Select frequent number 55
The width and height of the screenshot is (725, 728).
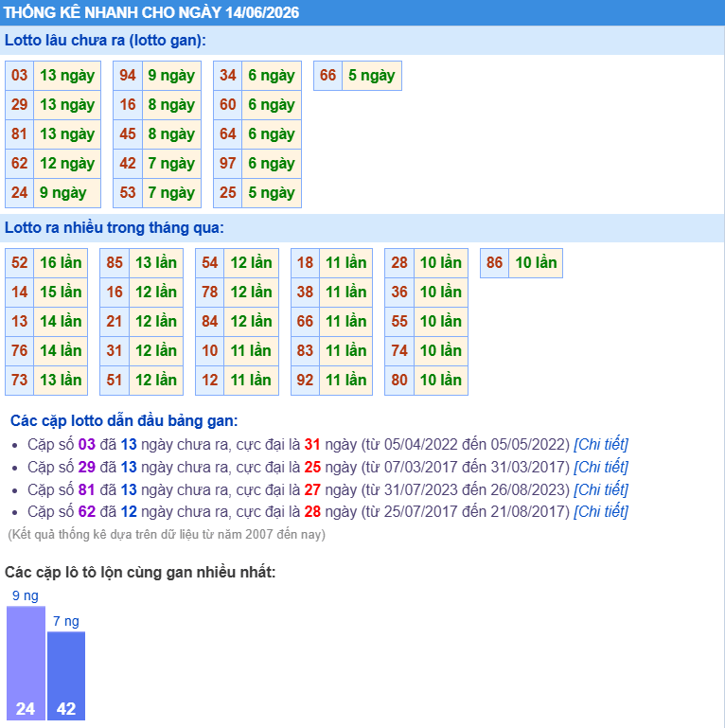coord(399,321)
